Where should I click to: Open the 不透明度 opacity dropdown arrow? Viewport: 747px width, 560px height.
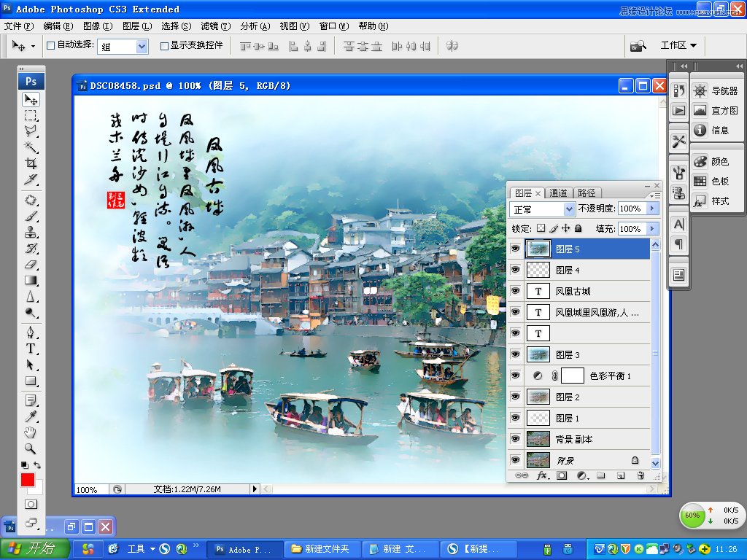[x=651, y=209]
